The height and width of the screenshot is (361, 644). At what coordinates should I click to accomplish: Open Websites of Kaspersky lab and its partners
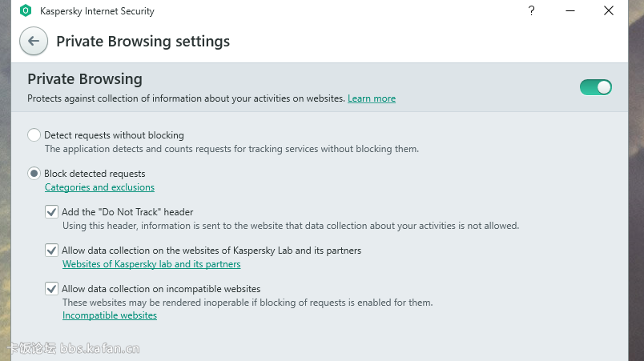151,264
